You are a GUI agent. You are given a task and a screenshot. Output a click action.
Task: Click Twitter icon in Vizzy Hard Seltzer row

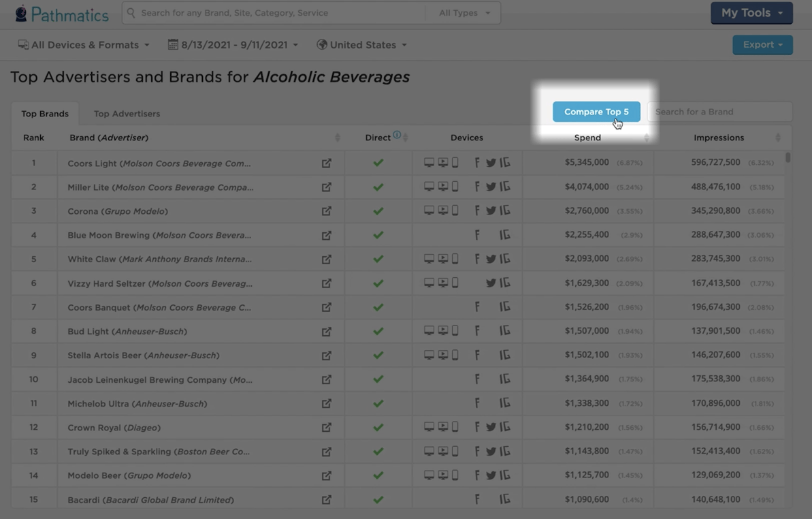tap(491, 283)
